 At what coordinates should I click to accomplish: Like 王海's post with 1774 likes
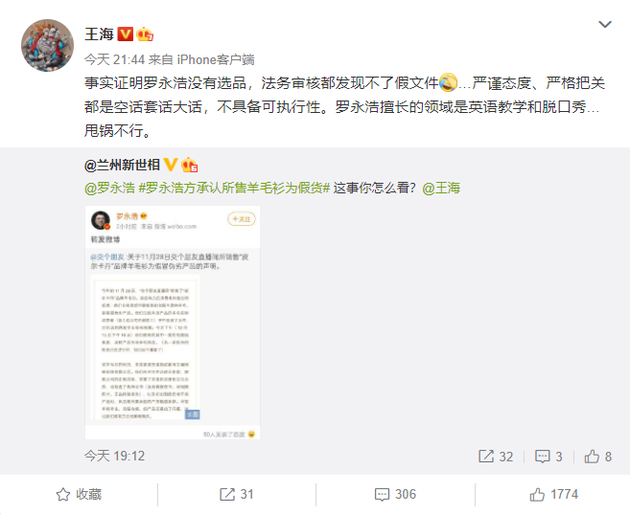pos(554,494)
